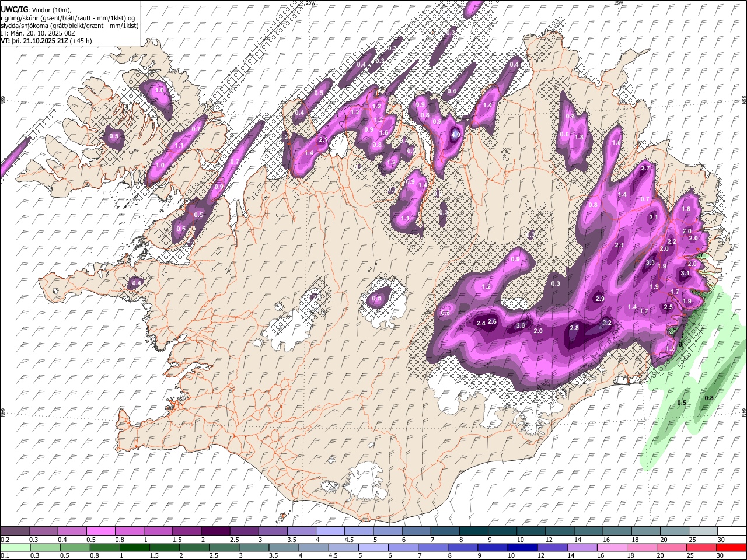
Task: Click the 15W longitude label at top
Action: (x=619, y=3)
